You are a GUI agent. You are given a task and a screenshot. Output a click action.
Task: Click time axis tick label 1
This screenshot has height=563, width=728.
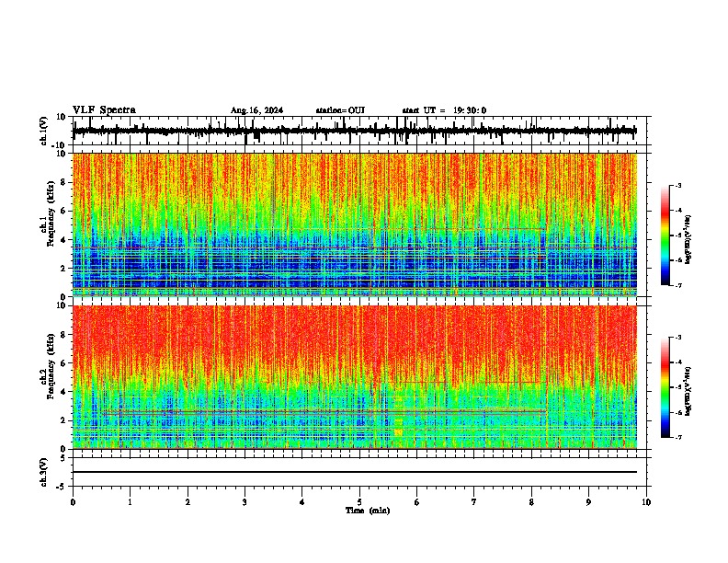pyautogui.click(x=131, y=502)
